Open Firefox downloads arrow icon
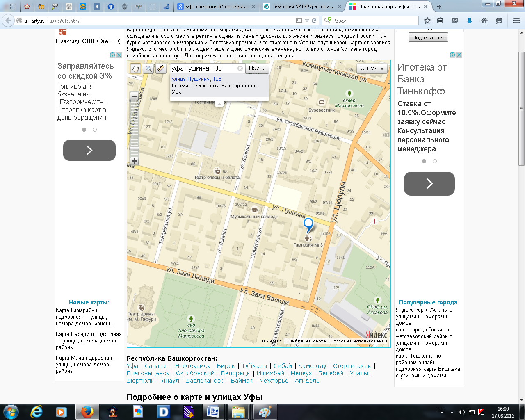The height and width of the screenshot is (420, 525). point(470,21)
